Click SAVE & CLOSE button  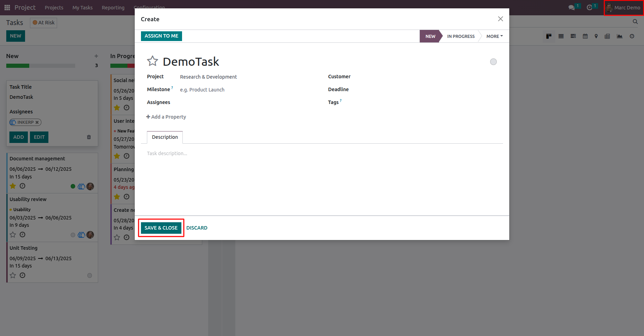point(161,228)
